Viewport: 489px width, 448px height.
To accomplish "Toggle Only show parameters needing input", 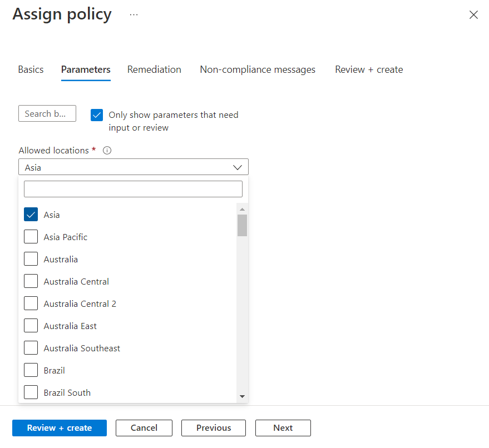I will point(97,115).
